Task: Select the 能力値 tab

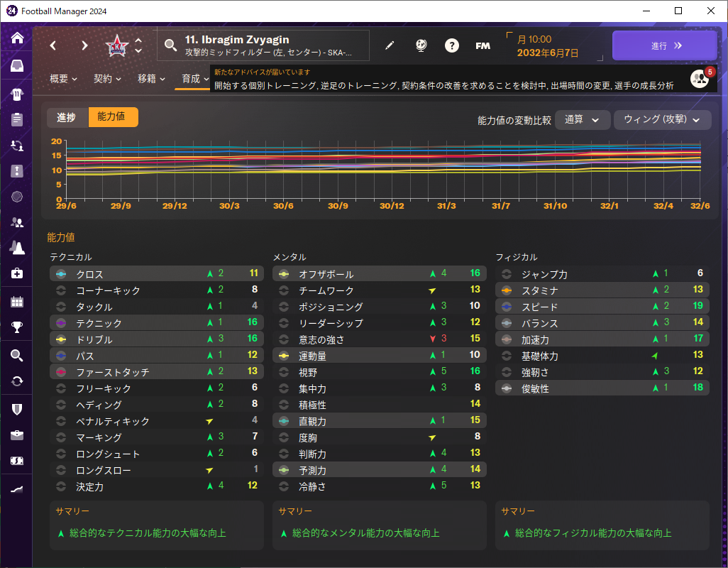Action: pyautogui.click(x=113, y=117)
